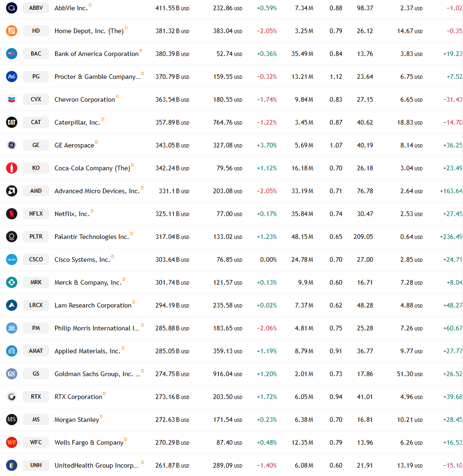The height and width of the screenshot is (476, 463).
Task: Open Advanced Micro Devices, Inc. link
Action: (x=97, y=191)
